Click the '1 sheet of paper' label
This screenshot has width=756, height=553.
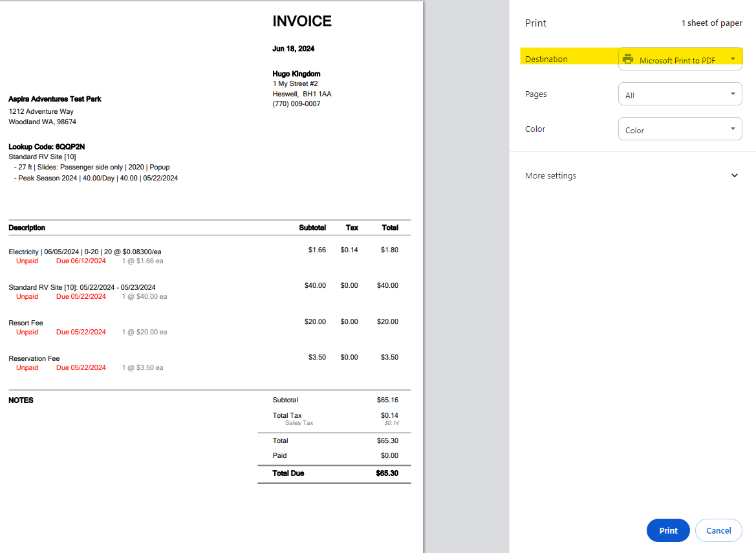[712, 23]
